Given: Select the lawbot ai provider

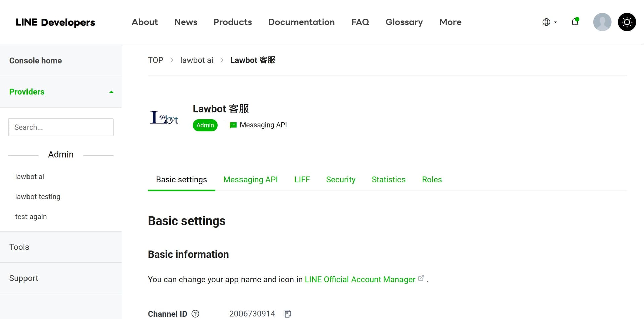Looking at the screenshot, I should coord(30,177).
